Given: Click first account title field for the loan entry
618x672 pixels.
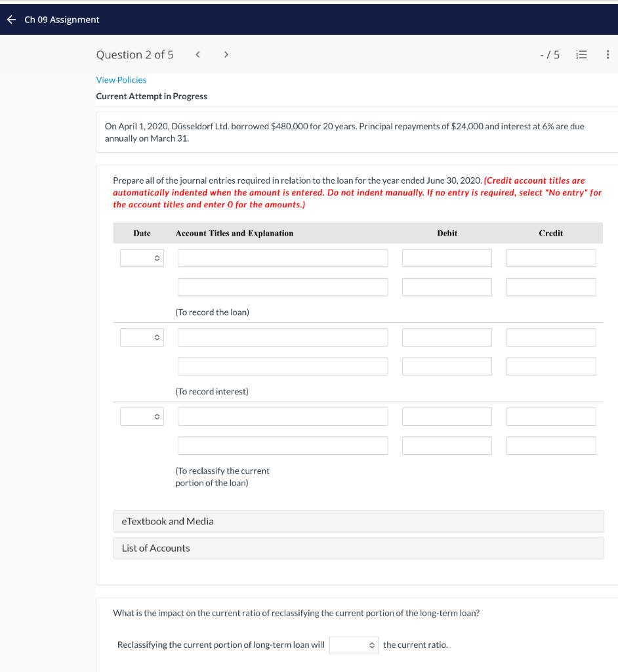Looking at the screenshot, I should click(283, 258).
